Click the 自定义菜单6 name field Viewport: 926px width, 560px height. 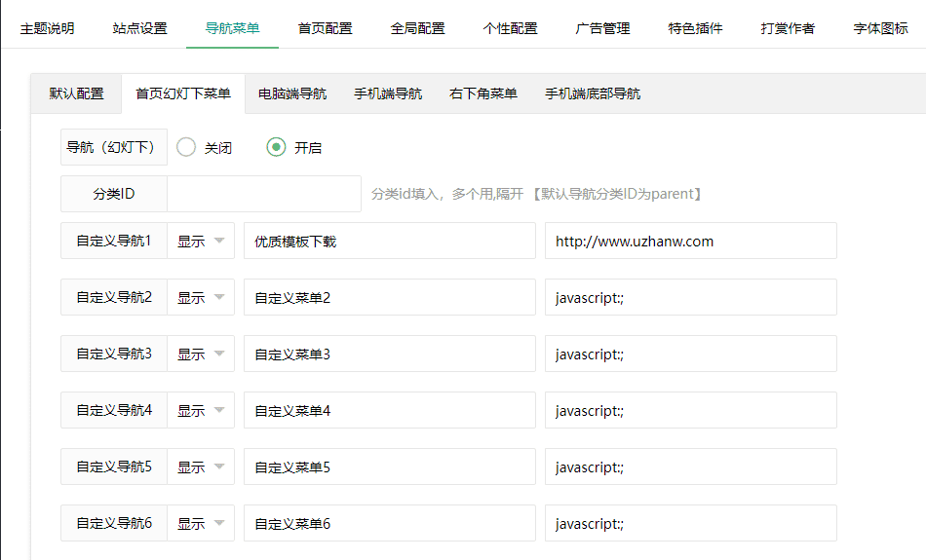[x=390, y=523]
